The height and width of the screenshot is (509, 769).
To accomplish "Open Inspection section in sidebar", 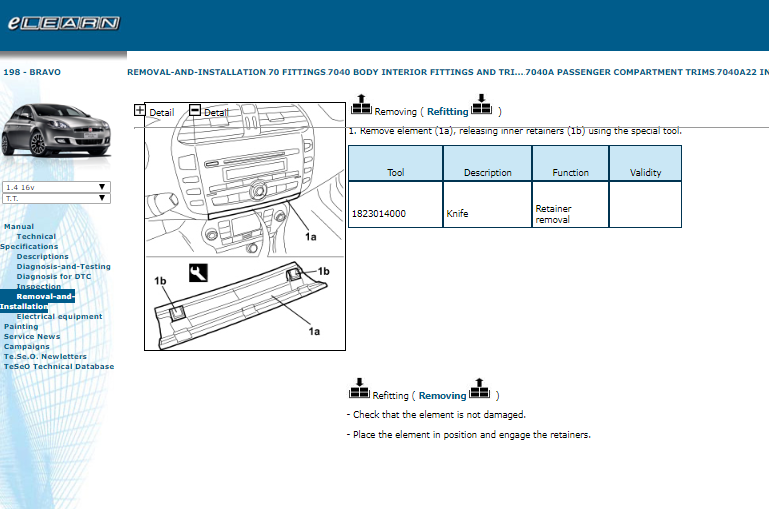I will pos(39,286).
